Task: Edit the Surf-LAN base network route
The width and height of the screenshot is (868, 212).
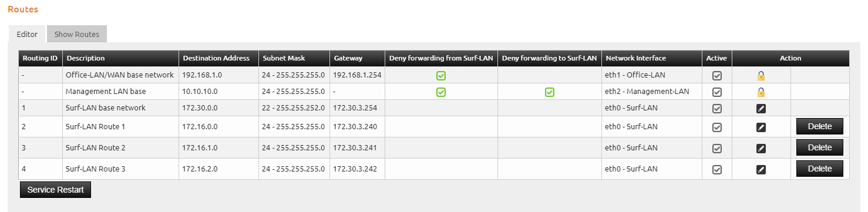Action: pyautogui.click(x=761, y=108)
